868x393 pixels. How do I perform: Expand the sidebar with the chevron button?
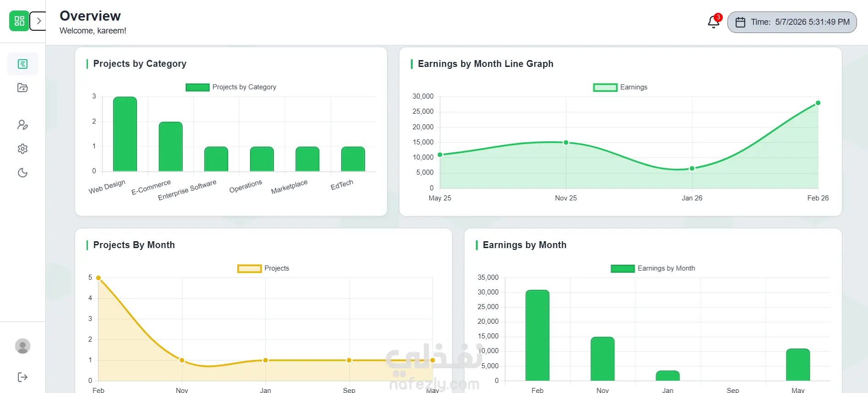[38, 21]
